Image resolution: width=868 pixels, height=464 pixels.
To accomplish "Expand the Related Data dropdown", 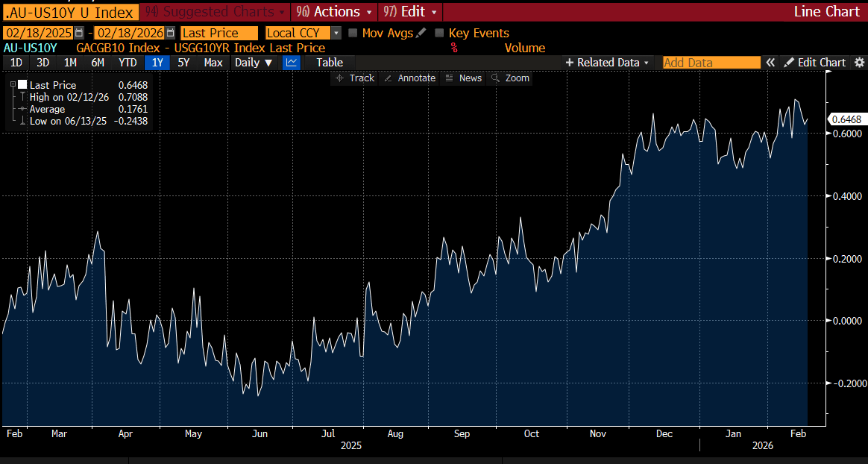I will (x=608, y=63).
